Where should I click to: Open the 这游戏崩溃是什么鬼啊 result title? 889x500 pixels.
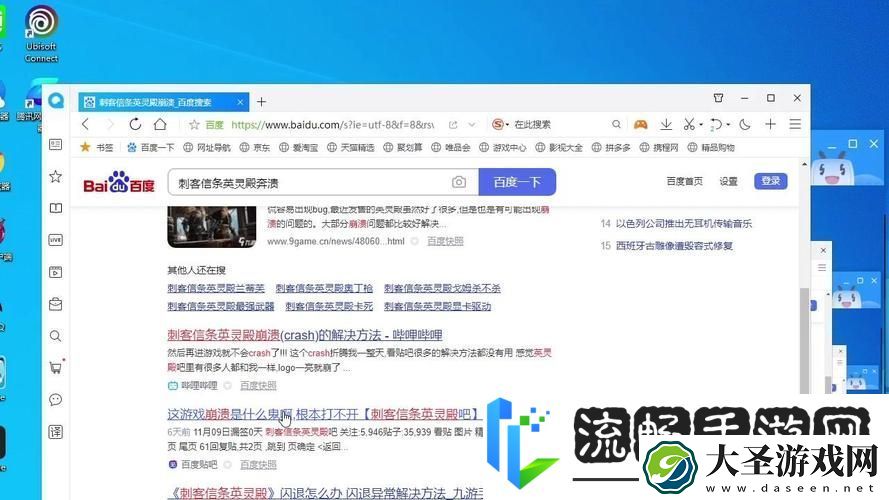[324, 414]
